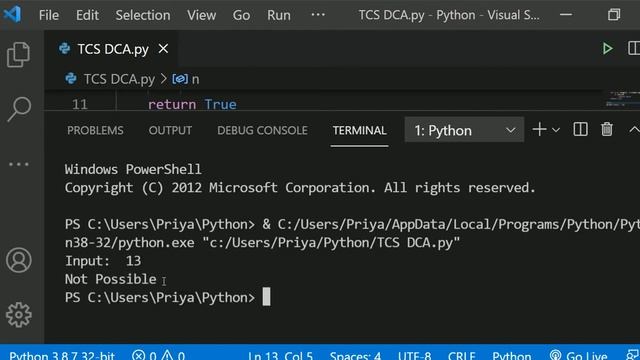The height and width of the screenshot is (360, 640).
Task: Switch to the PROBLEMS panel tab
Action: click(95, 130)
